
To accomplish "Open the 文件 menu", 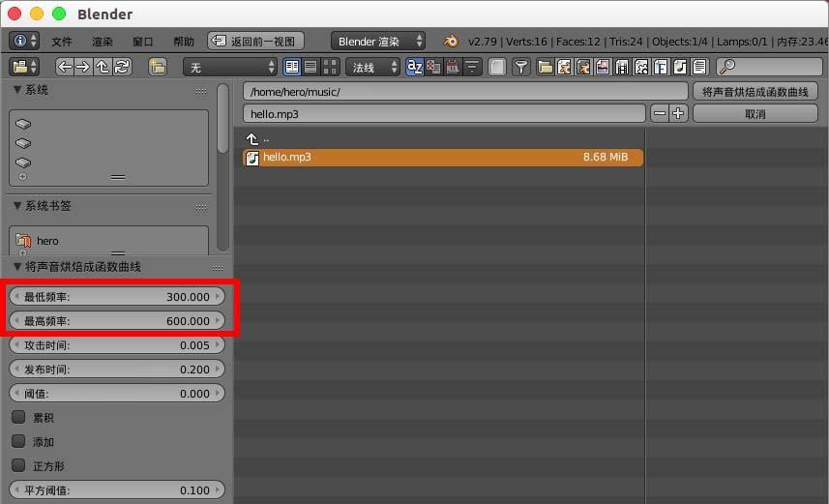I will point(62,42).
